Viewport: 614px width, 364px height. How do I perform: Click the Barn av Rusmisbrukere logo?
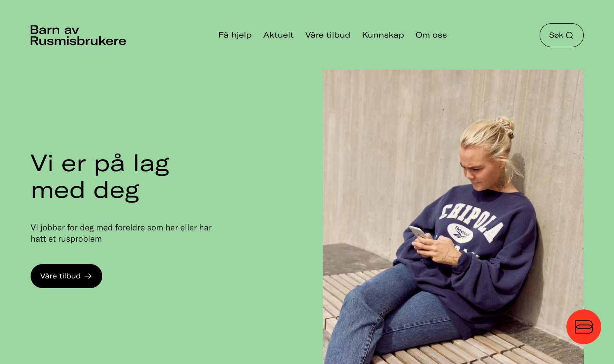point(78,35)
